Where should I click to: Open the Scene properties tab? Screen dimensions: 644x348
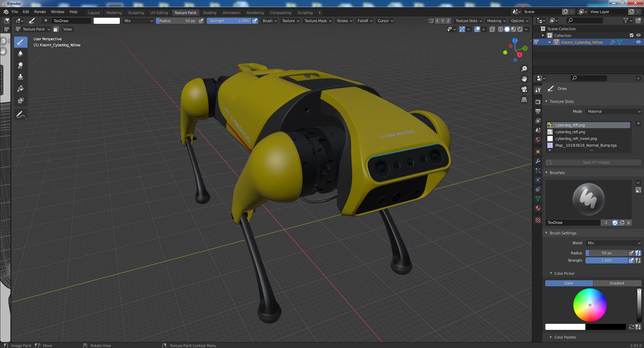coord(538,130)
